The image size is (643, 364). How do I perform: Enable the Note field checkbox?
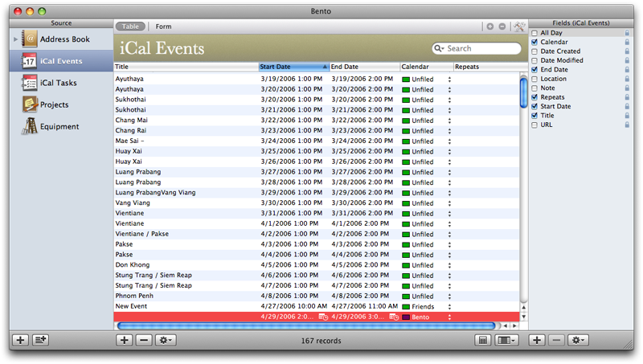[x=534, y=88]
